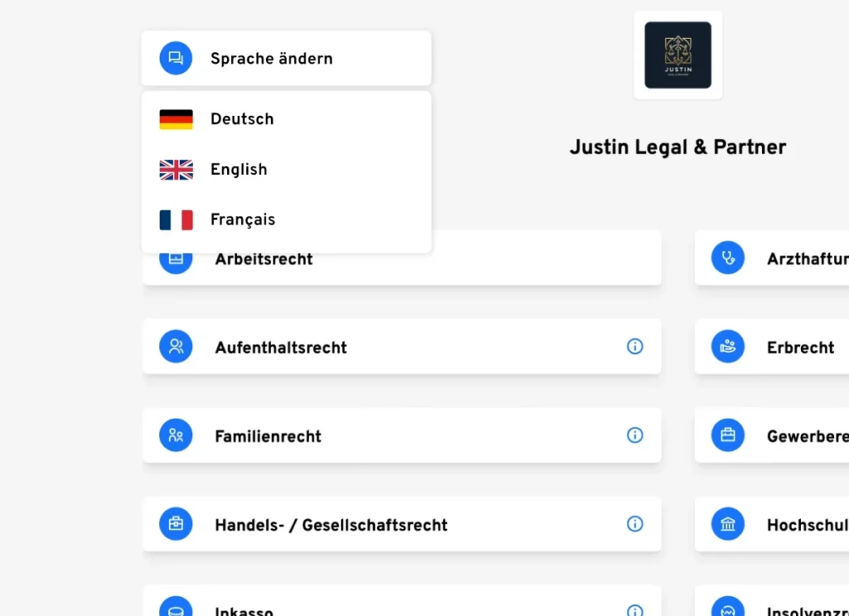Open the Erbrecht category

800,347
